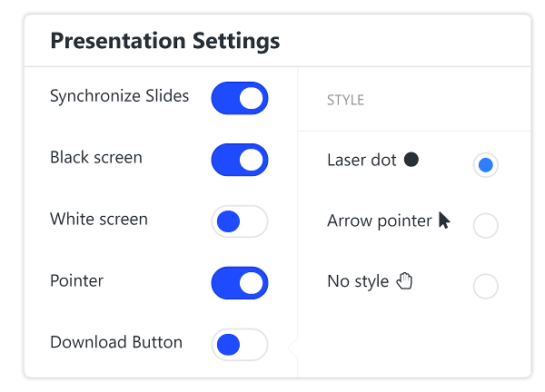Click the No style hand icon

(404, 281)
